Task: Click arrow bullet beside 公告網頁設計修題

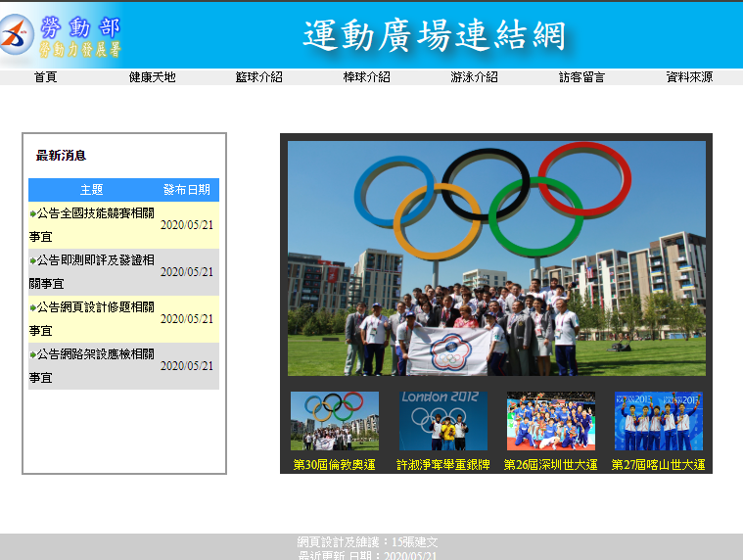Action: coord(32,307)
